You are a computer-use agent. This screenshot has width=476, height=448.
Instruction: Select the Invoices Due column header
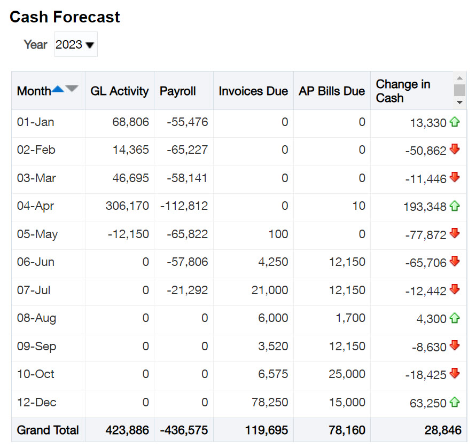[x=253, y=91]
